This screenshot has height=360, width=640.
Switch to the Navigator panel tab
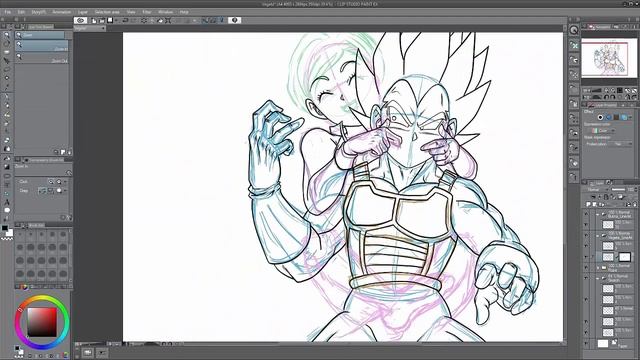point(599,27)
